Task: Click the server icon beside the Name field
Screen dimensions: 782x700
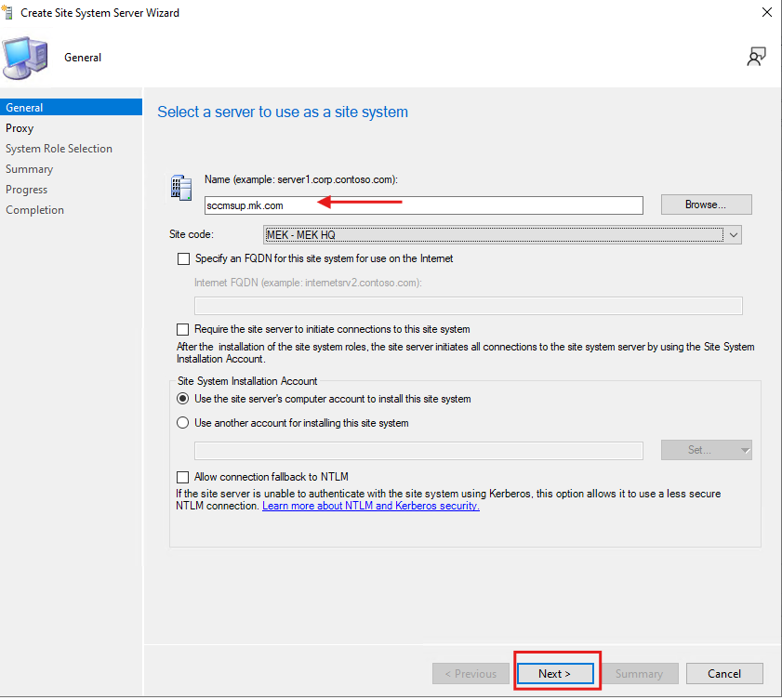Action: [180, 187]
